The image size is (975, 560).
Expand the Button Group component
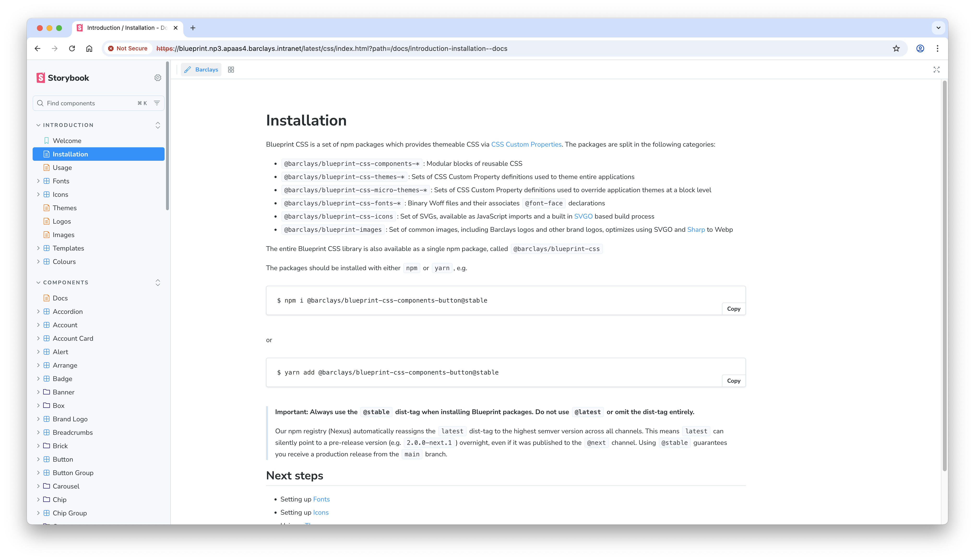(98, 473)
